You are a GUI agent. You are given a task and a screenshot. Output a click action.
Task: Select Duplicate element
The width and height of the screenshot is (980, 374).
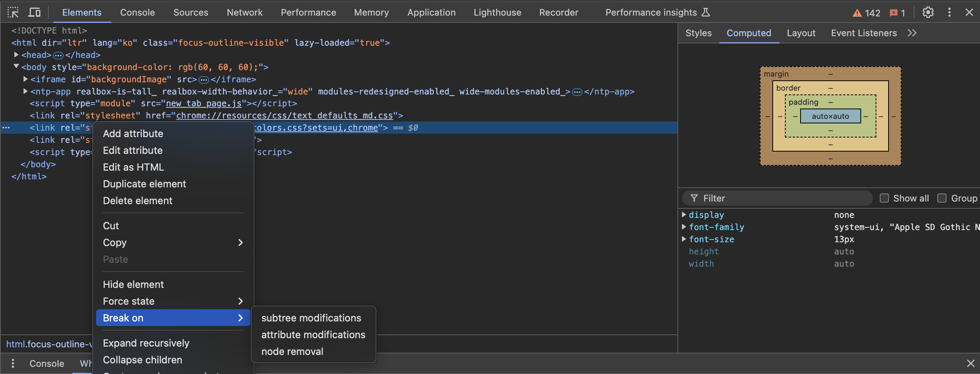[x=173, y=184]
